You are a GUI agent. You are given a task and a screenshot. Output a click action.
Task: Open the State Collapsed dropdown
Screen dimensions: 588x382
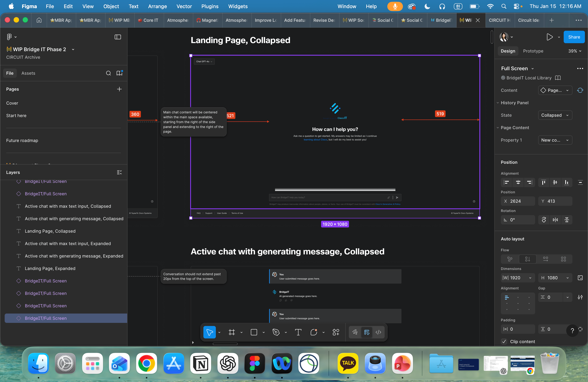pyautogui.click(x=555, y=115)
